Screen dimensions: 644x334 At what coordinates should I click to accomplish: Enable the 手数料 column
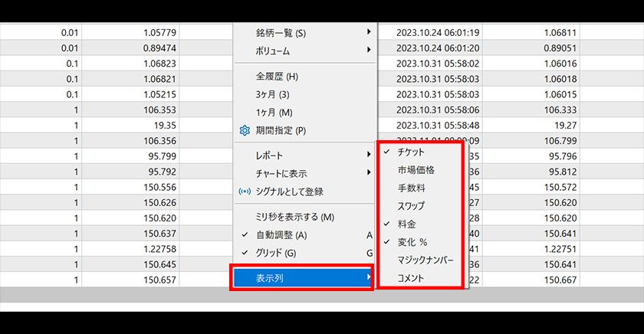[x=411, y=188]
